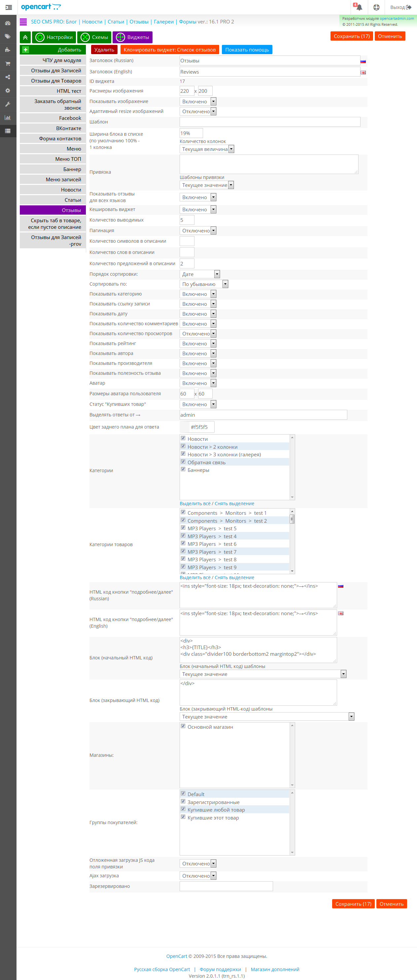The image size is (417, 980).
Task: Switch to Виджеты tab
Action: click(x=133, y=37)
